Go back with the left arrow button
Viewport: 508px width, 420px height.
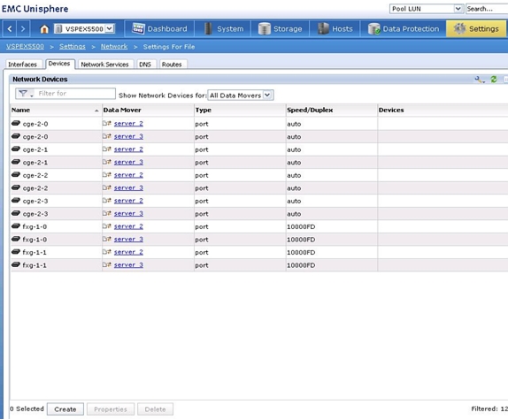(x=10, y=29)
